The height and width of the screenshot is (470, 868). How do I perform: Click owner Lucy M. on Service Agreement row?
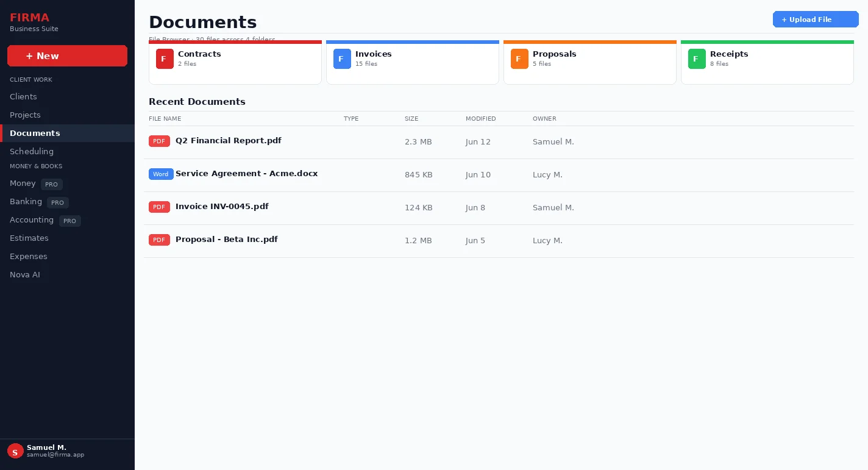coord(547,175)
